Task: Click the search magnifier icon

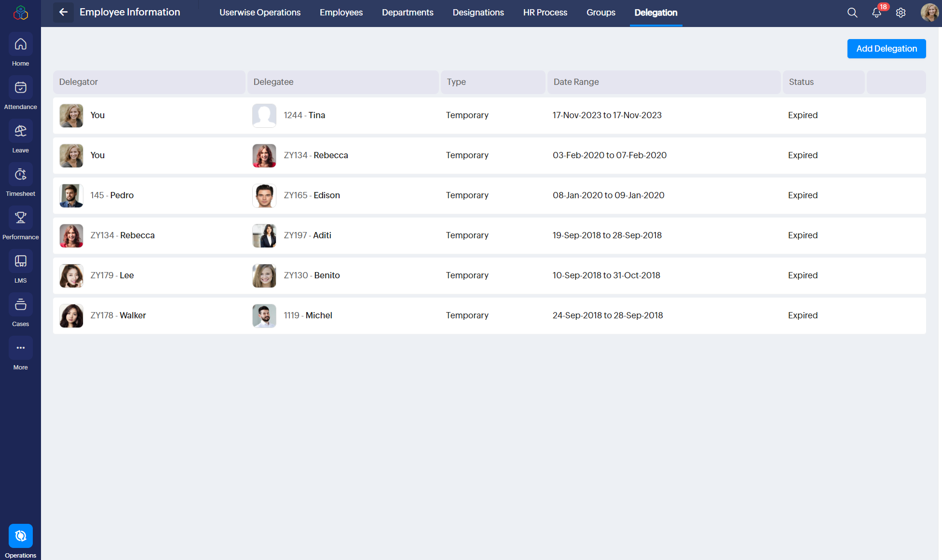Action: tap(852, 13)
